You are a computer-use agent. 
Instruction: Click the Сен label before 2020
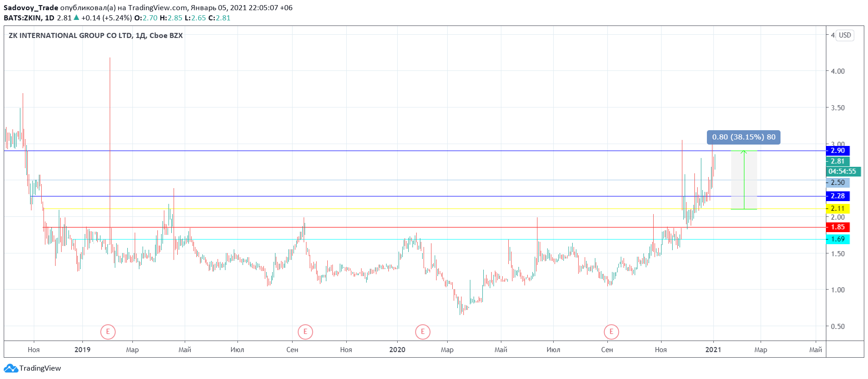[292, 350]
